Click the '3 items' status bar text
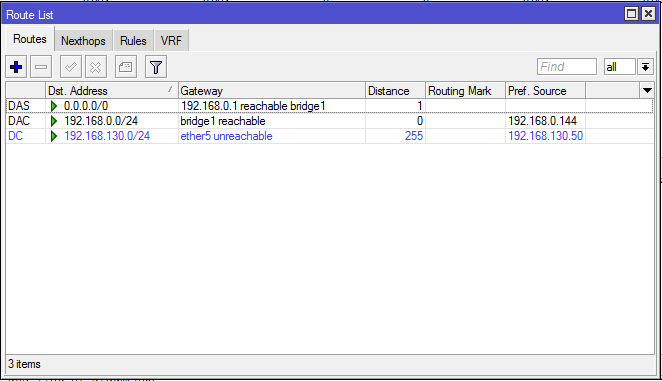This screenshot has width=662, height=381. click(24, 364)
